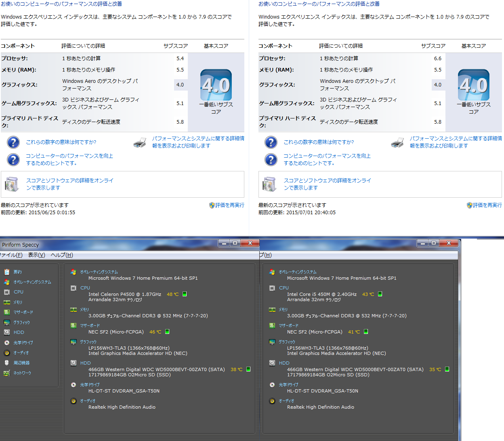The width and height of the screenshot is (504, 441).
Task: Open これらの数字の意味は何ですか link in 2015/07/01 panel
Action: click(x=319, y=142)
